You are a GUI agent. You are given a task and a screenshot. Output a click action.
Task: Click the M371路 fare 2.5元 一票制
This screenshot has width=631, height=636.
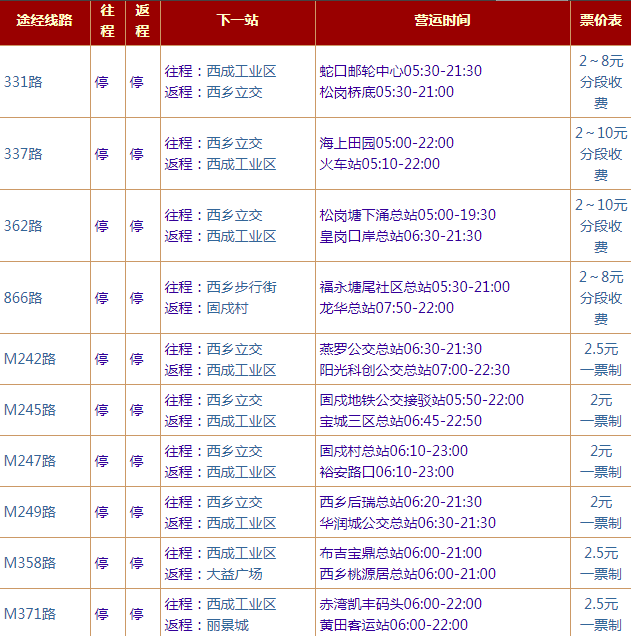601,615
